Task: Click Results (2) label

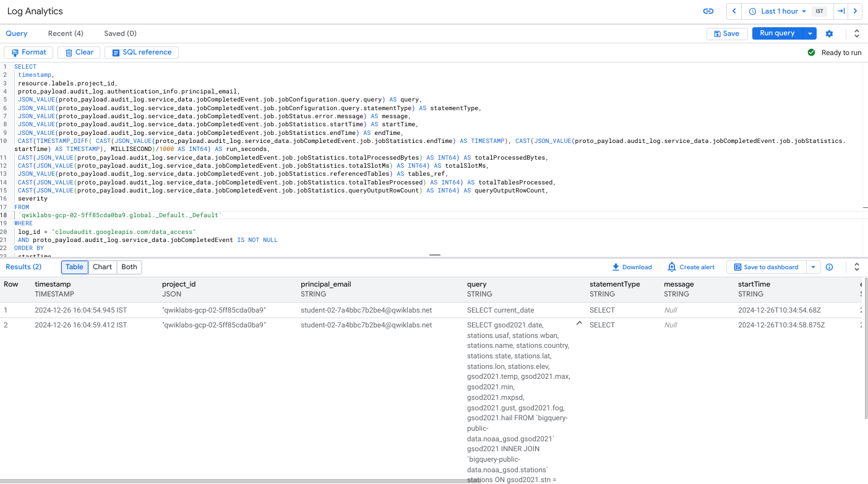Action: pos(24,267)
